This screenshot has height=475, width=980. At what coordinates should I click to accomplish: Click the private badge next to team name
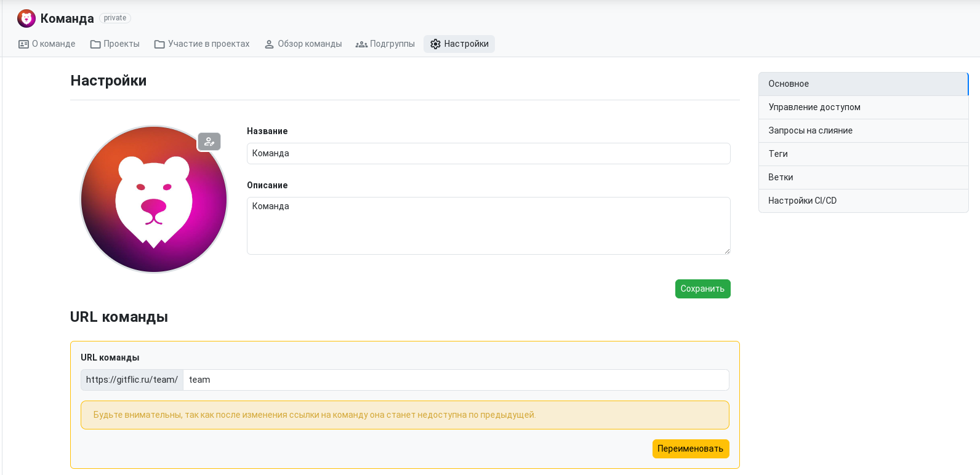point(115,18)
